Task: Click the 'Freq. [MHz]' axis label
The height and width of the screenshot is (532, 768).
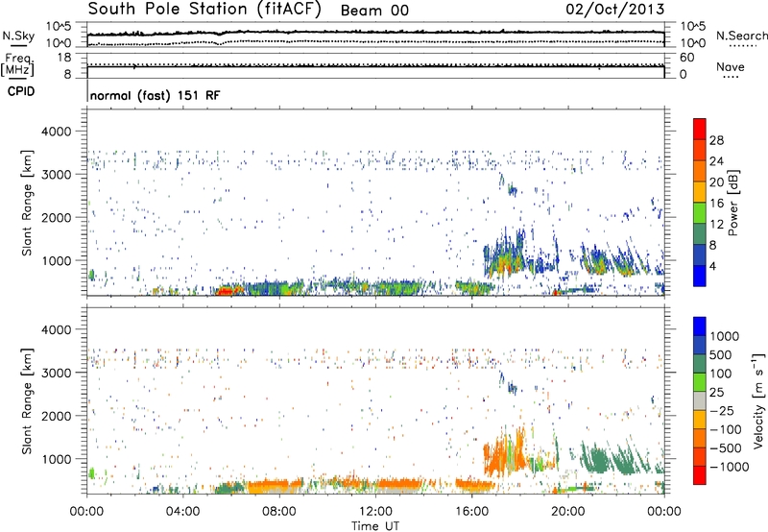Action: click(17, 65)
